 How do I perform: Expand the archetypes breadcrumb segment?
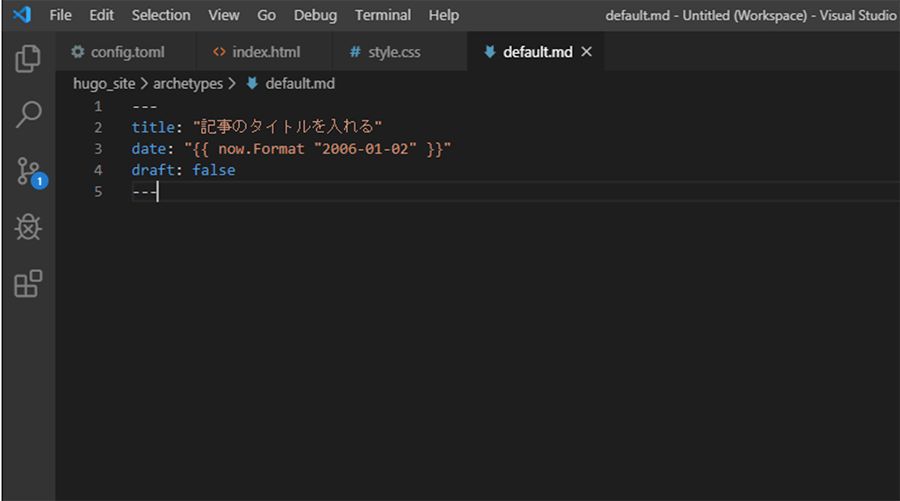point(188,84)
